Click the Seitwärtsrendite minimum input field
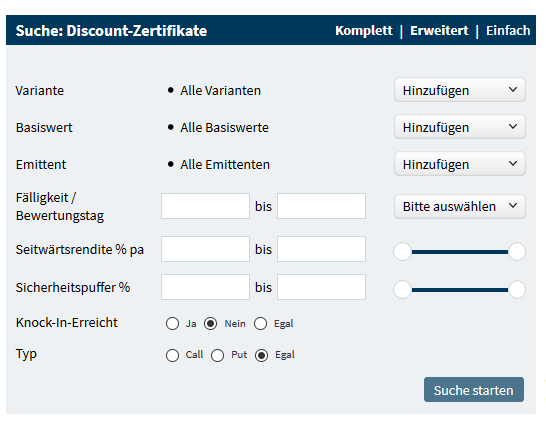 point(205,249)
